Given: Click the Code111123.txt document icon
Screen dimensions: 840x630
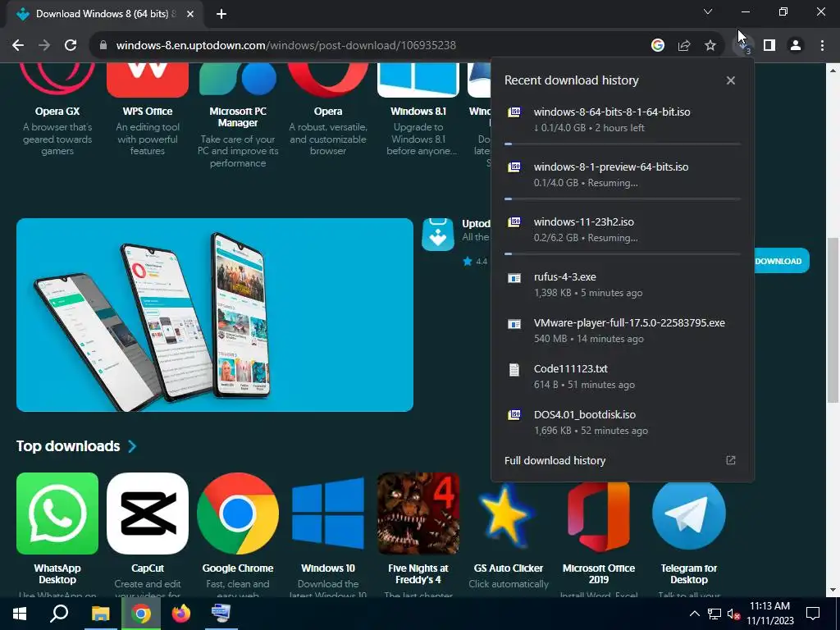Looking at the screenshot, I should click(x=514, y=370).
